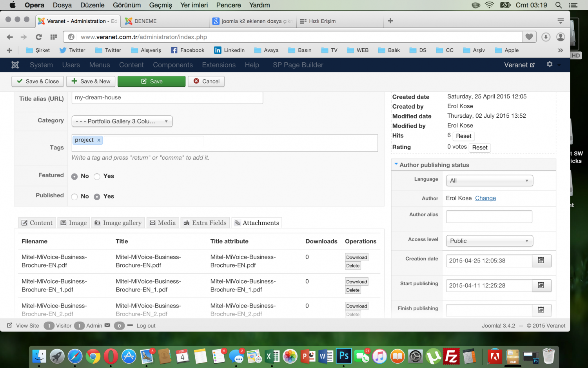Set Published to No

pos(74,197)
